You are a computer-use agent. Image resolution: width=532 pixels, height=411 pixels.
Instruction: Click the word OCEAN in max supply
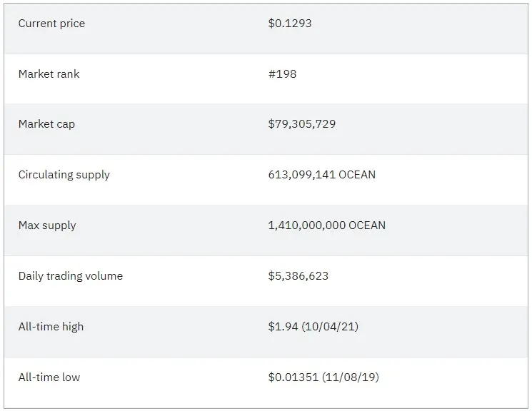tap(367, 225)
